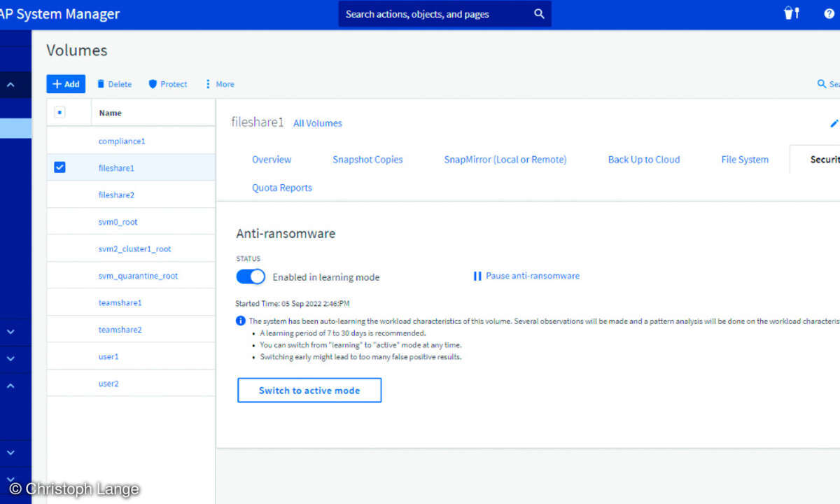Open the svm_quarantine_root volume
Screen dimensions: 840x504
point(139,276)
